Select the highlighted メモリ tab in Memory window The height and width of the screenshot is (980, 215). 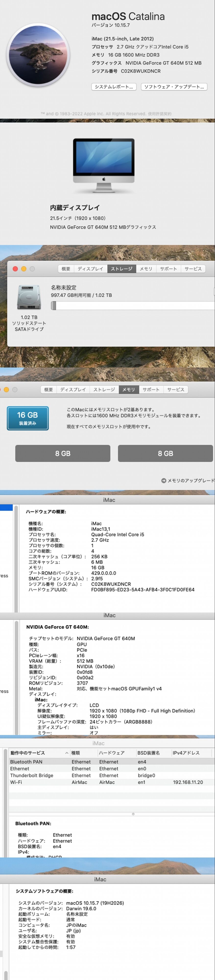(129, 390)
